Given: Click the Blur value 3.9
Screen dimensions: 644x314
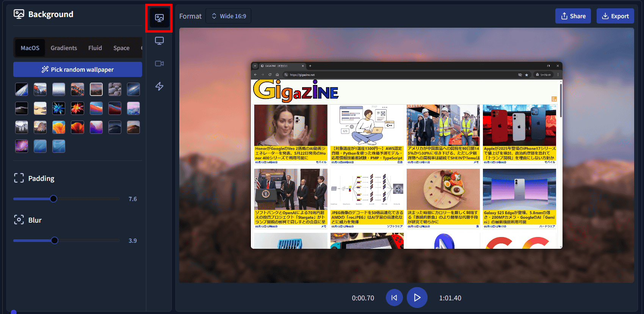Looking at the screenshot, I should pyautogui.click(x=133, y=241).
